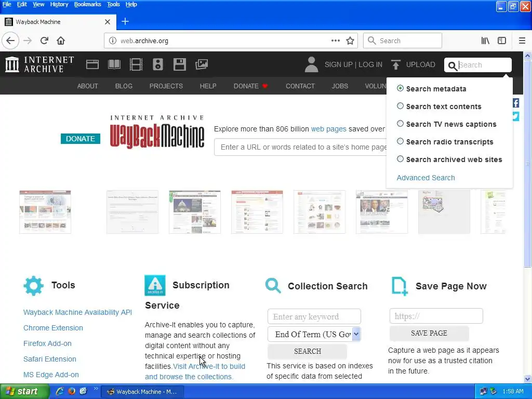Image resolution: width=532 pixels, height=399 pixels.
Task: Click SIGN UP link
Action: tap(339, 64)
